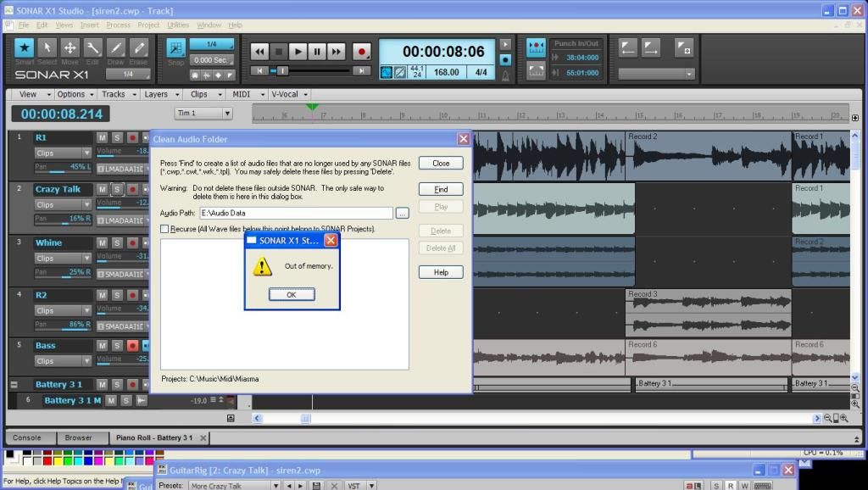Click the browse button beside Audio Path
Screen dimensions: 868x490
[403, 213]
